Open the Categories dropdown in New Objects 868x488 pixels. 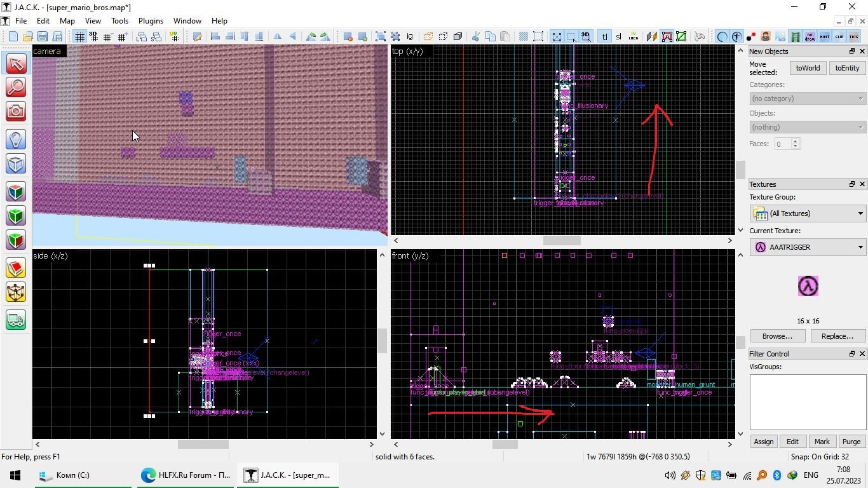point(808,98)
